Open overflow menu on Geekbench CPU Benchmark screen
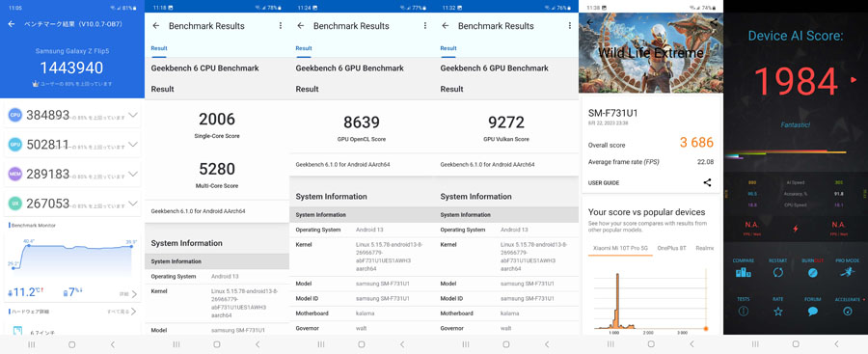Image resolution: width=868 pixels, height=354 pixels. click(x=280, y=25)
